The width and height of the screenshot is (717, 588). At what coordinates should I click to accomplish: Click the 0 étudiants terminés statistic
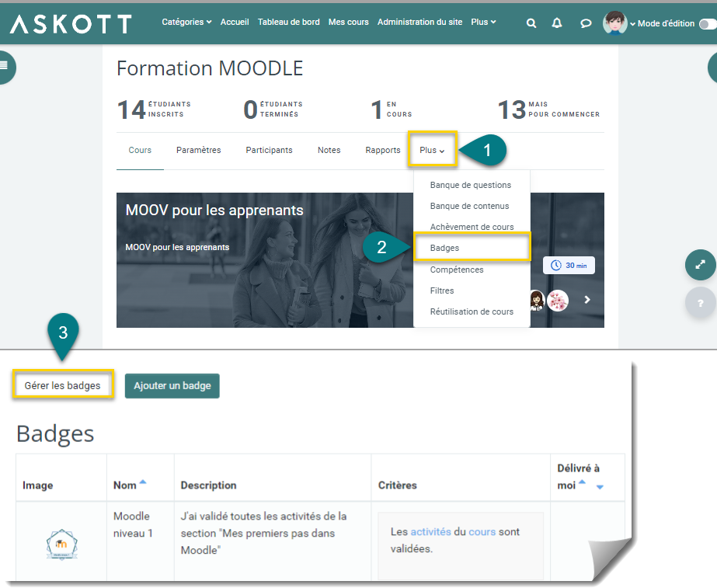point(273,110)
